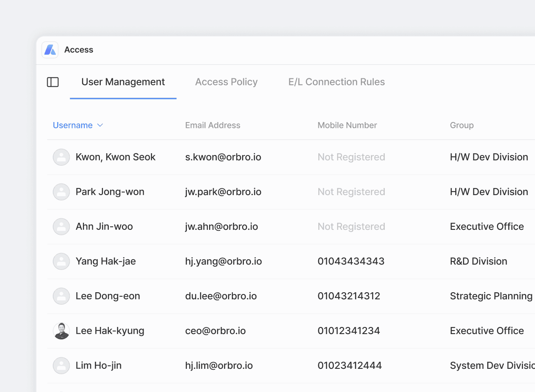Click the Group column header

click(x=461, y=125)
